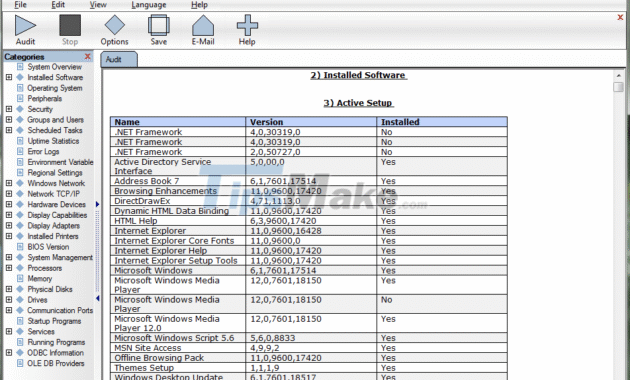The image size is (630, 380).
Task: Click the Display Adapters page icon
Action: pyautogui.click(x=20, y=225)
